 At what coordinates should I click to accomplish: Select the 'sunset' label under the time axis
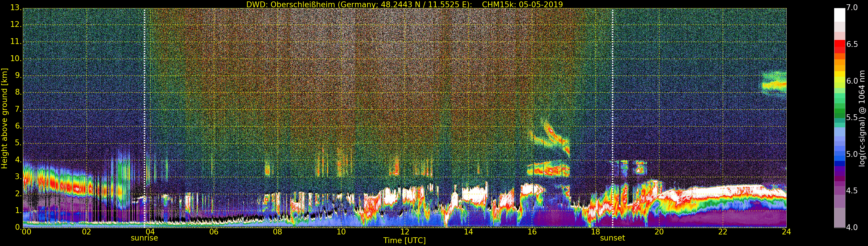pos(612,238)
